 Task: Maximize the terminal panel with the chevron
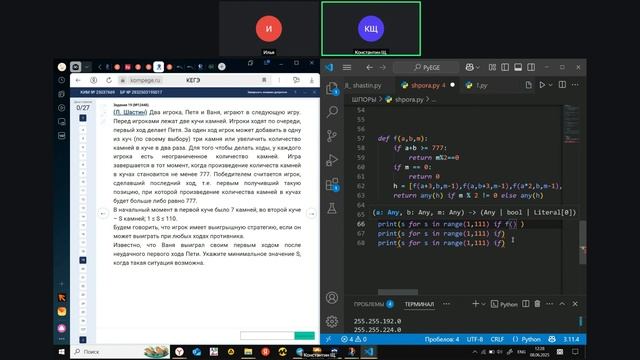point(562,304)
